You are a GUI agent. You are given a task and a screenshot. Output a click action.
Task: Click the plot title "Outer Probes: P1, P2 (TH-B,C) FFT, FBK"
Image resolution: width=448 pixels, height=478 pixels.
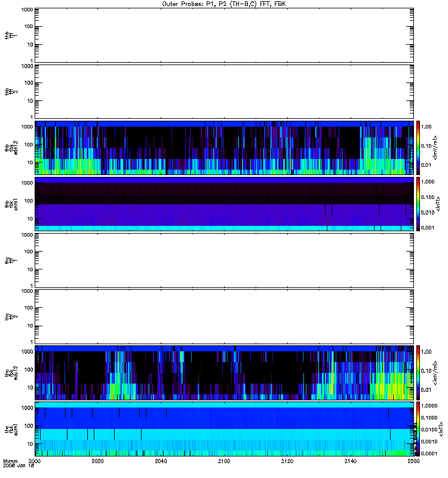point(224,4)
